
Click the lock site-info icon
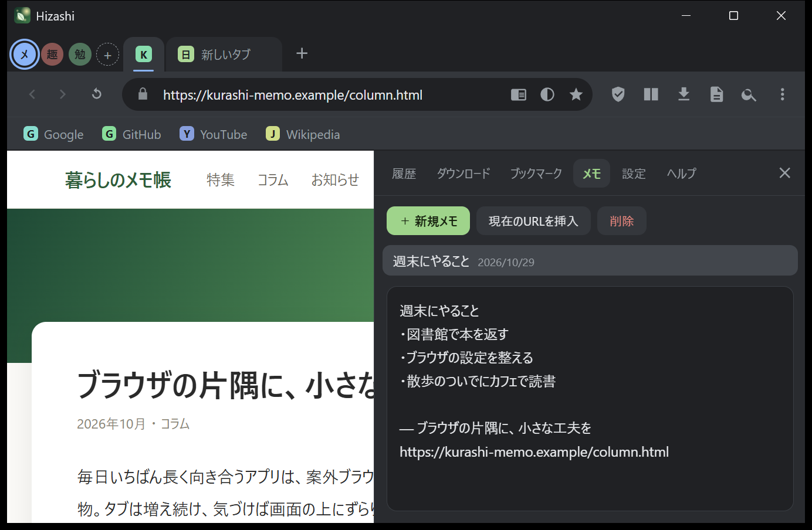tap(143, 94)
